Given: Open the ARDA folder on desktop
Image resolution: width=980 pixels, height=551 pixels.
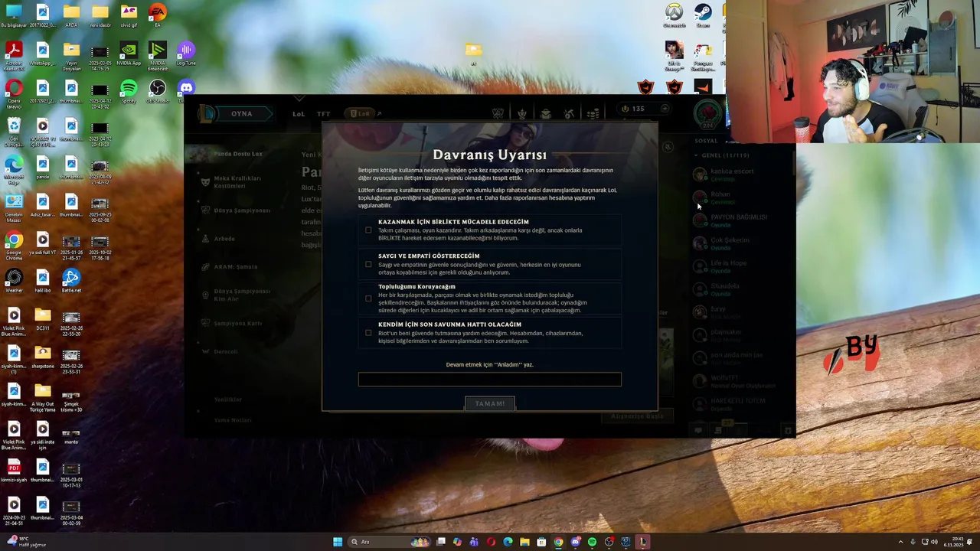Looking at the screenshot, I should point(71,15).
